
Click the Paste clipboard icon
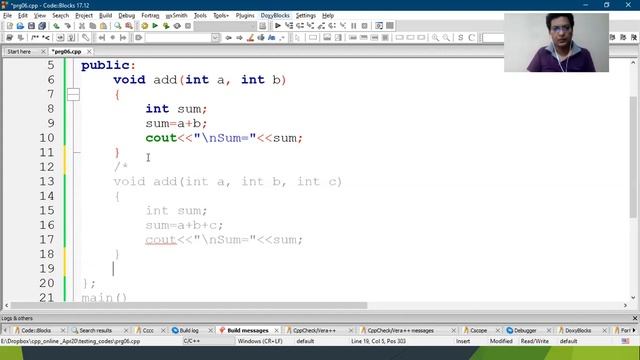103,26
